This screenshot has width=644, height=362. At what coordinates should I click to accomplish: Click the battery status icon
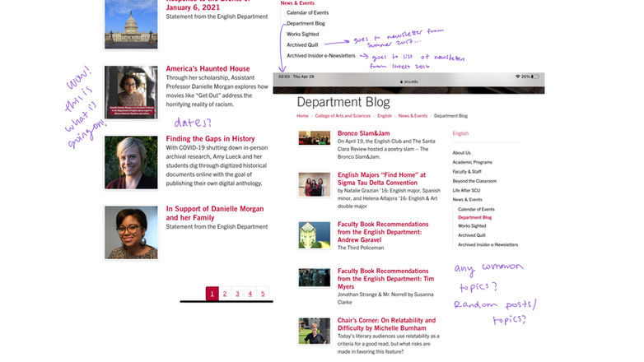[534, 77]
